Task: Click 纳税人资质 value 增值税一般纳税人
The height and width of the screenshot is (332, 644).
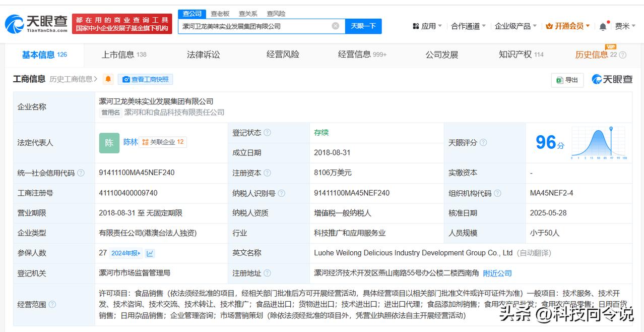Action: (342, 213)
